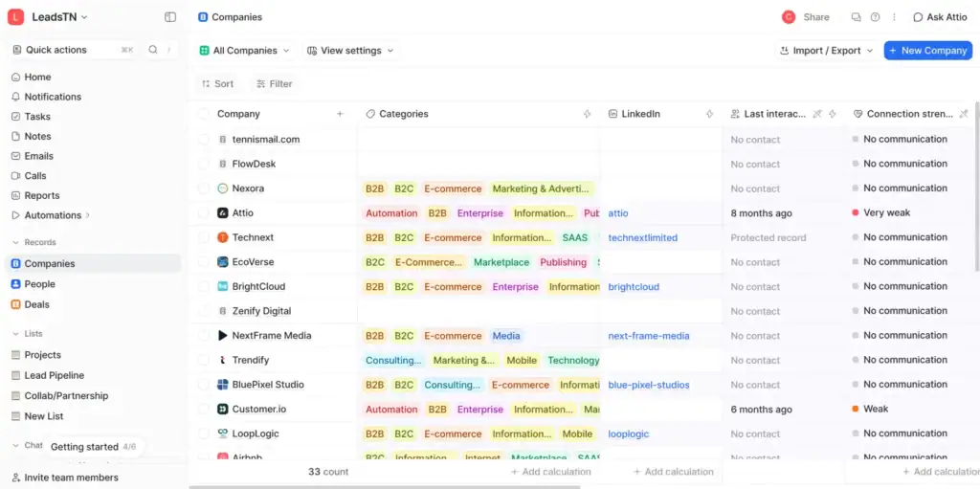Click the pin icon in Last interaction header
The height and width of the screenshot is (489, 980).
pos(817,114)
